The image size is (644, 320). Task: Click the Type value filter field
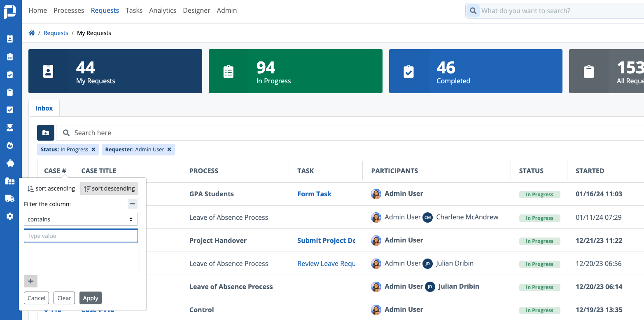[81, 236]
